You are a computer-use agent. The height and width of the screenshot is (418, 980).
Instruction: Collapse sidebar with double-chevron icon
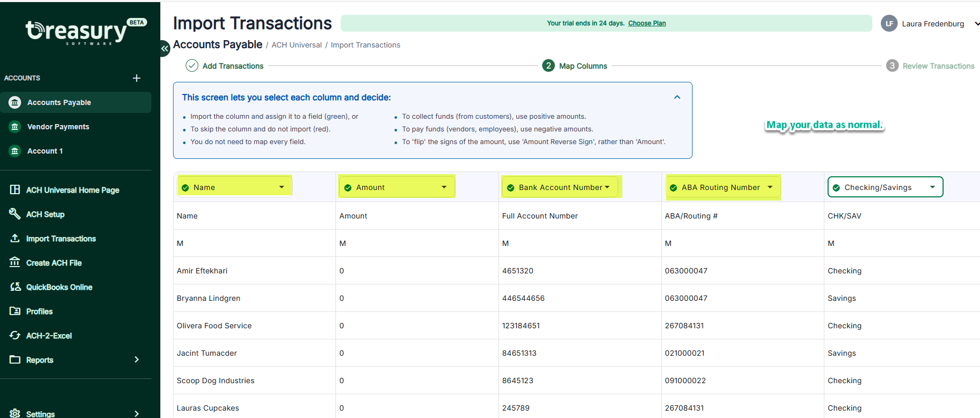(165, 48)
